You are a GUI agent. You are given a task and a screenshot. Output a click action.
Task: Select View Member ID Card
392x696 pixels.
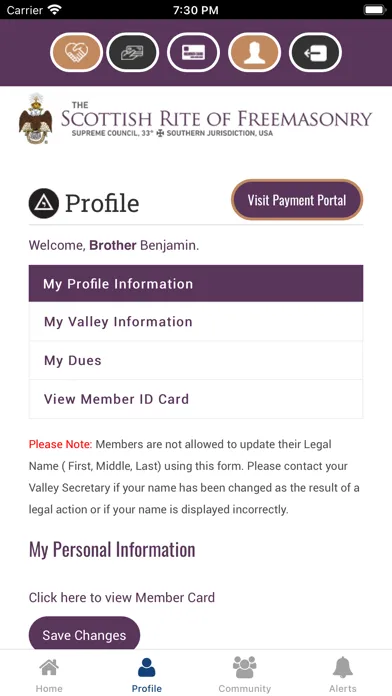pyautogui.click(x=196, y=399)
